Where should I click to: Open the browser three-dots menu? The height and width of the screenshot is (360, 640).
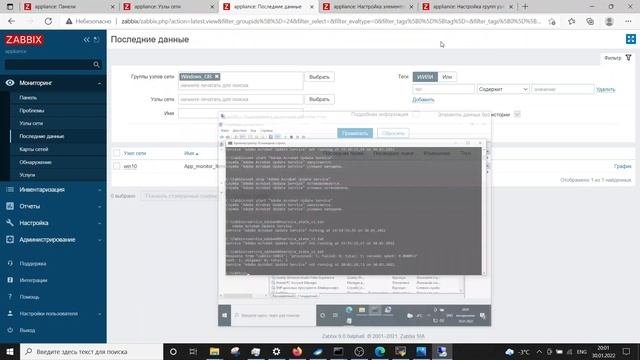pyautogui.click(x=628, y=21)
